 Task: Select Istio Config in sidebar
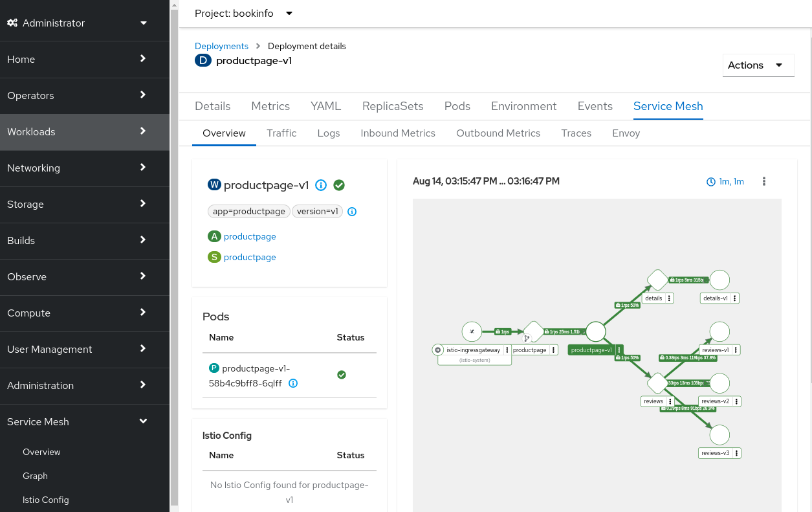click(45, 500)
